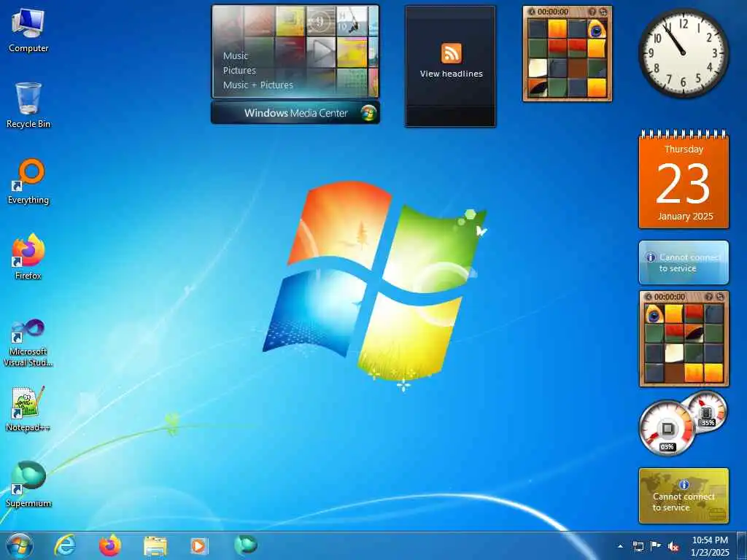Click the calendar gadget showing Thursday 23
The image size is (747, 560).
pyautogui.click(x=684, y=180)
